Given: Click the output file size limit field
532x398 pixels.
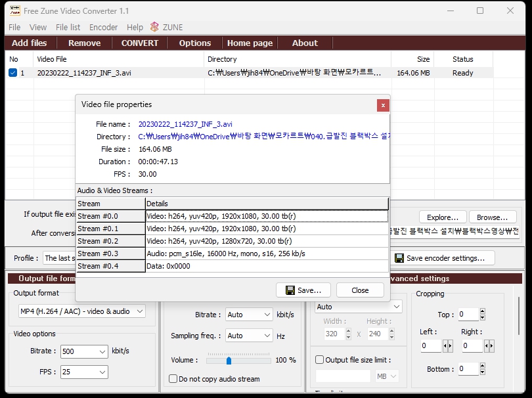Looking at the screenshot, I should click(x=343, y=376).
